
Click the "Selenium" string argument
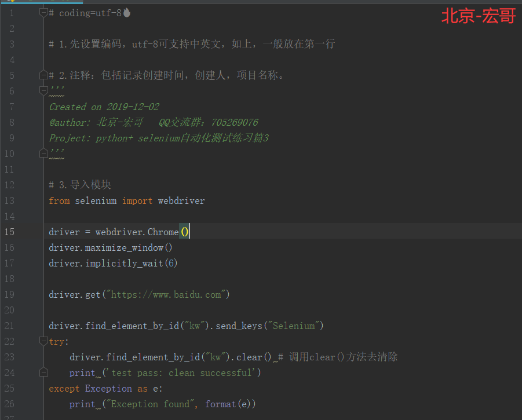point(294,326)
